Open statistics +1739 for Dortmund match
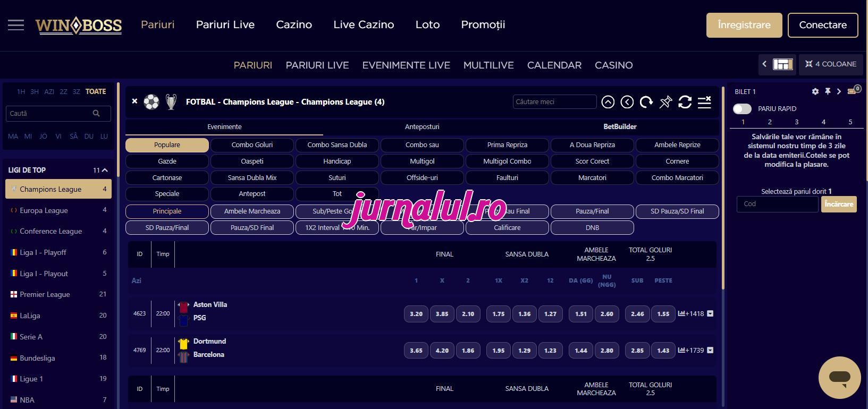 691,350
